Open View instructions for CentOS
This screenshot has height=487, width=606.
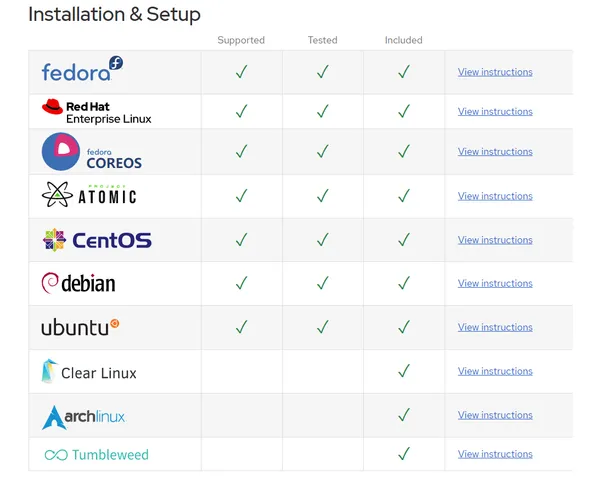(x=495, y=240)
